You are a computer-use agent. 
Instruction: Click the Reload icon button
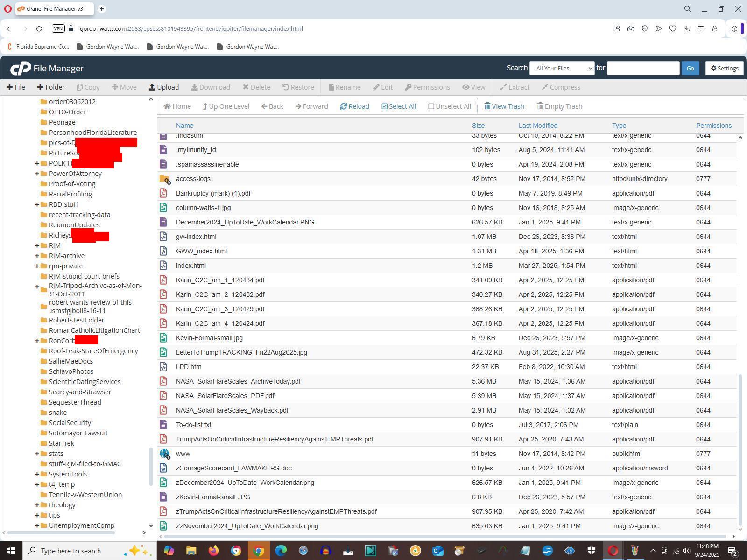pyautogui.click(x=354, y=106)
